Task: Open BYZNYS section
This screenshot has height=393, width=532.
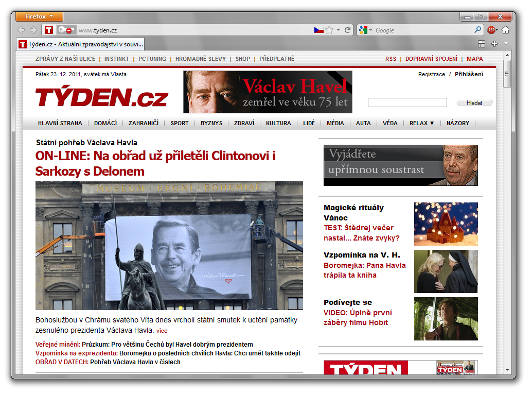Action: pyautogui.click(x=211, y=123)
